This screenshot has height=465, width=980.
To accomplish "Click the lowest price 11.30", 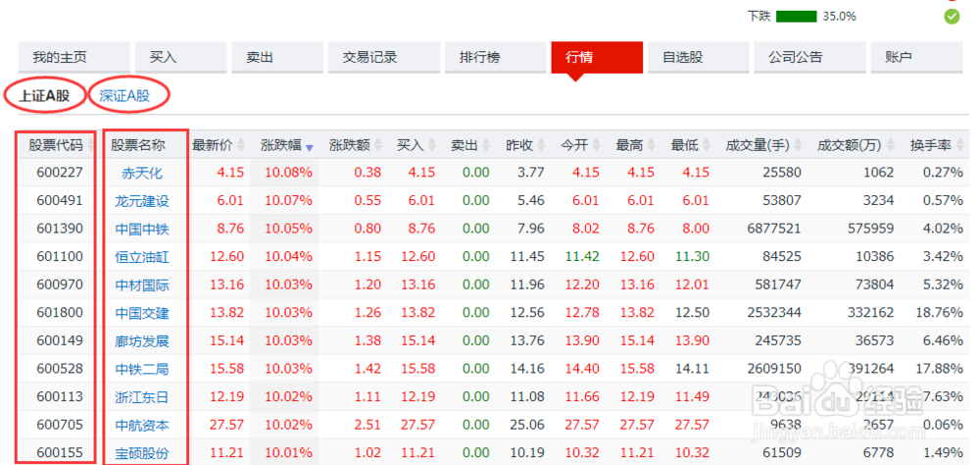I will (692, 256).
